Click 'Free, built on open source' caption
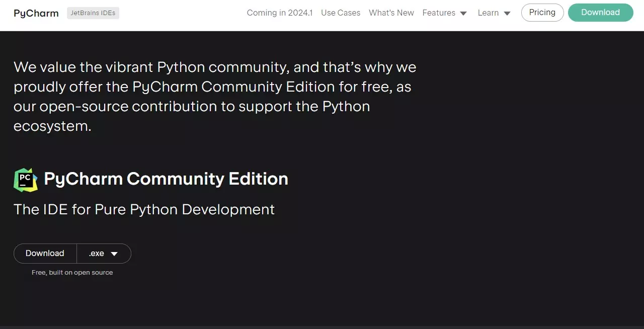 click(x=72, y=273)
